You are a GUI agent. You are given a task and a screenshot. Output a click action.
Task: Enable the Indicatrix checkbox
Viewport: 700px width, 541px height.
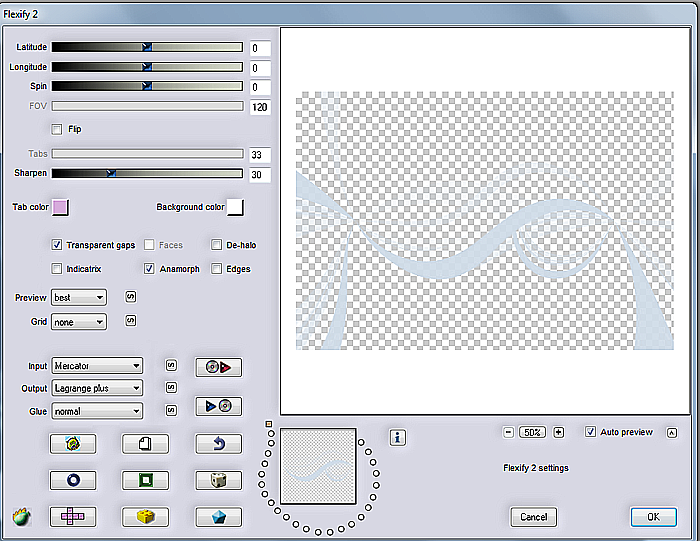click(x=57, y=269)
